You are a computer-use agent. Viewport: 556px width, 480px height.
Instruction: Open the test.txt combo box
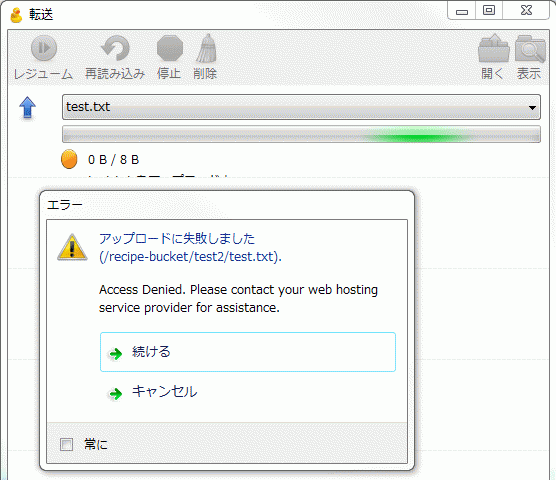(301, 107)
